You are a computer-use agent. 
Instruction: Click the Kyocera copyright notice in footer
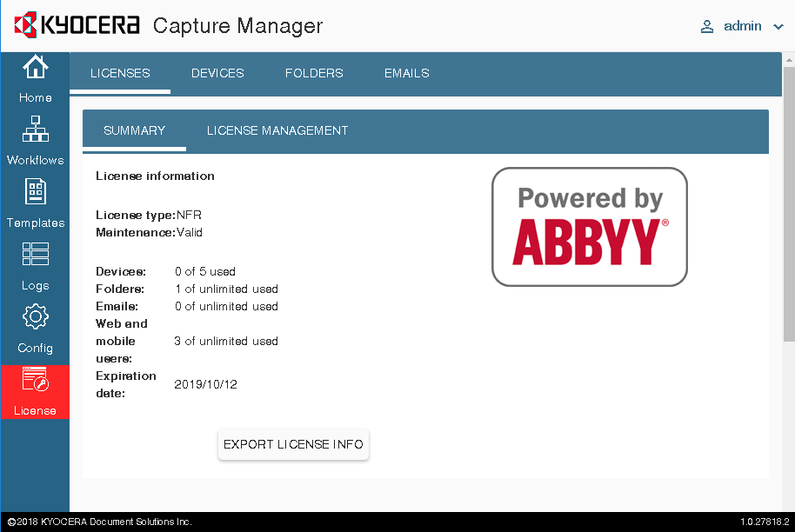point(99,522)
